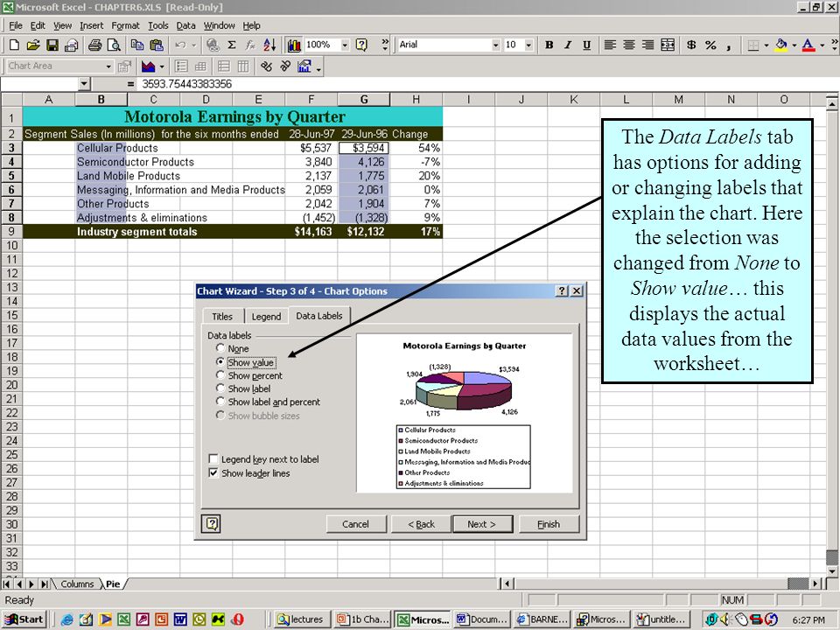Click the New workbook icon
840x630 pixels.
click(x=15, y=45)
